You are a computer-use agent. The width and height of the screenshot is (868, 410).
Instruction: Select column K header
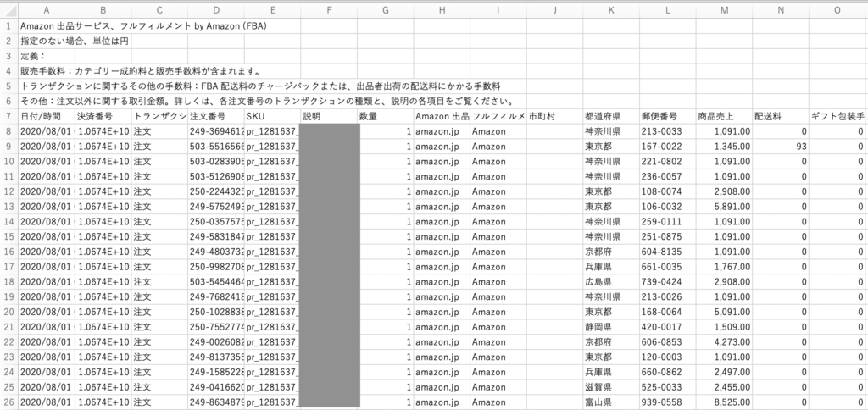pyautogui.click(x=611, y=10)
